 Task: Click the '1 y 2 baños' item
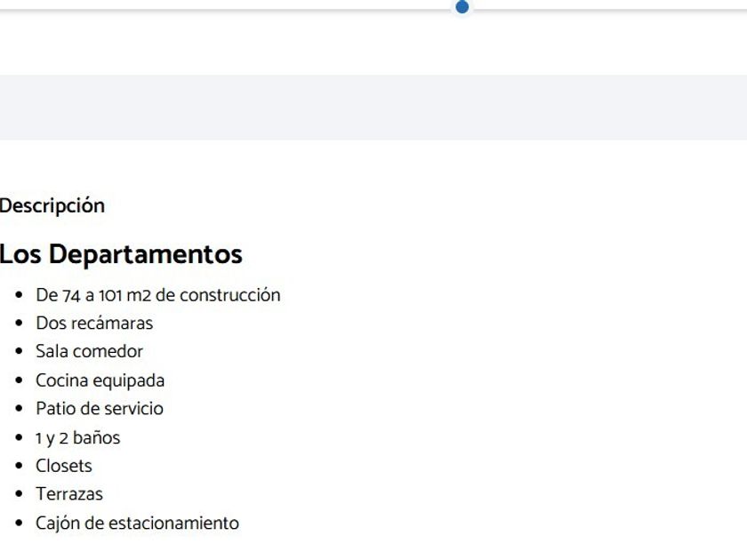(77, 437)
